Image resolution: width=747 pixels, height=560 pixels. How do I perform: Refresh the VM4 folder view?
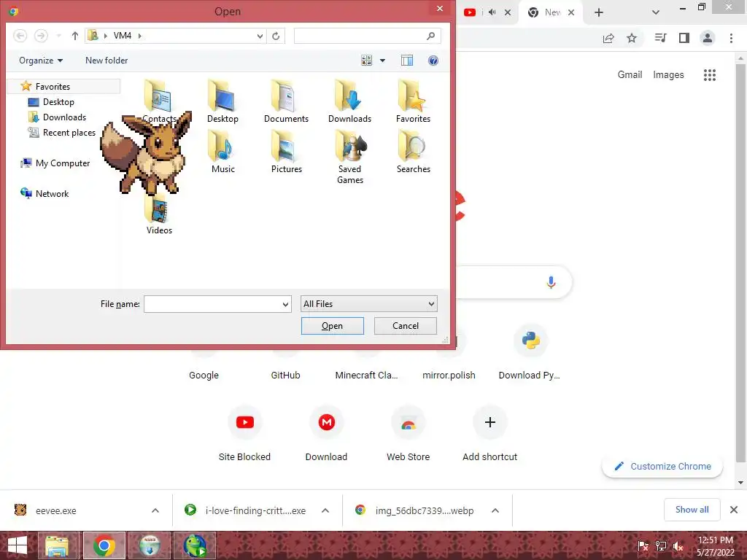pos(276,36)
